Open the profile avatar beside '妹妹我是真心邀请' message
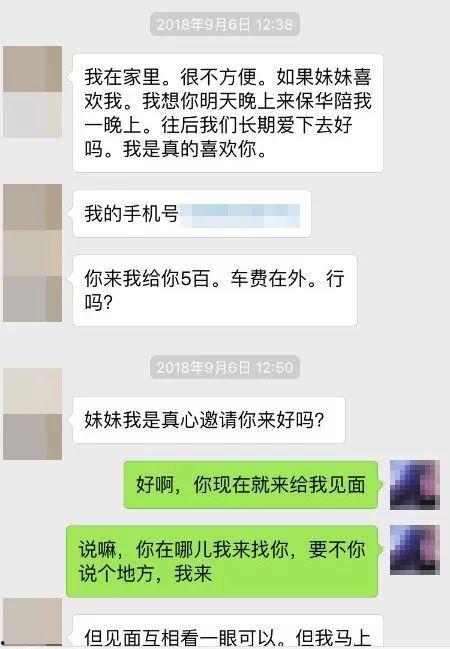450x649 pixels. pyautogui.click(x=32, y=414)
